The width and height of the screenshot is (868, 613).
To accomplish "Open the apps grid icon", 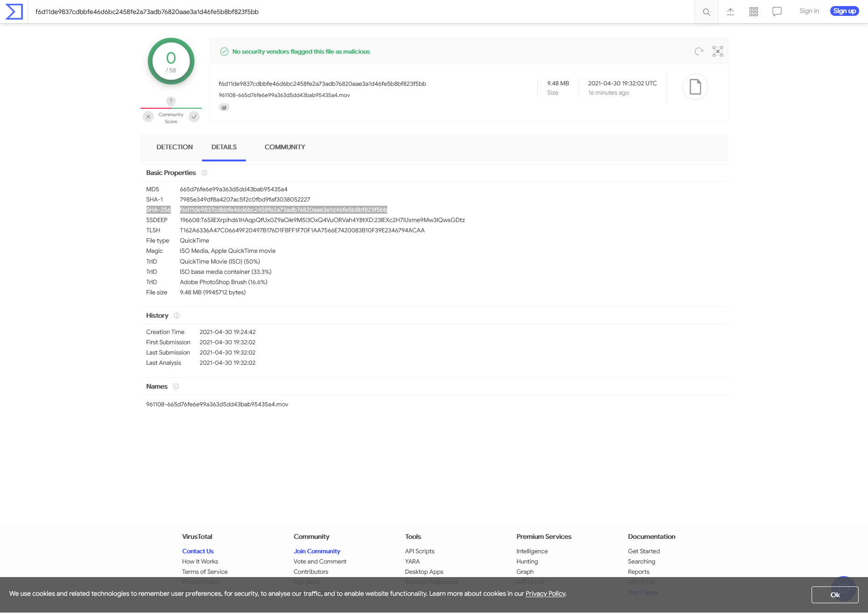I will [754, 12].
